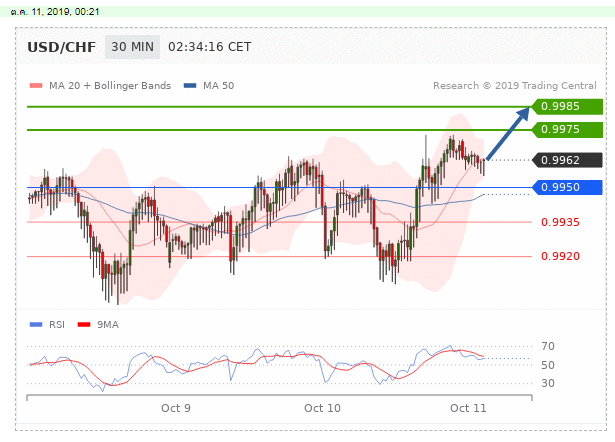Click the 0.9950 blue pivot label

coord(567,187)
